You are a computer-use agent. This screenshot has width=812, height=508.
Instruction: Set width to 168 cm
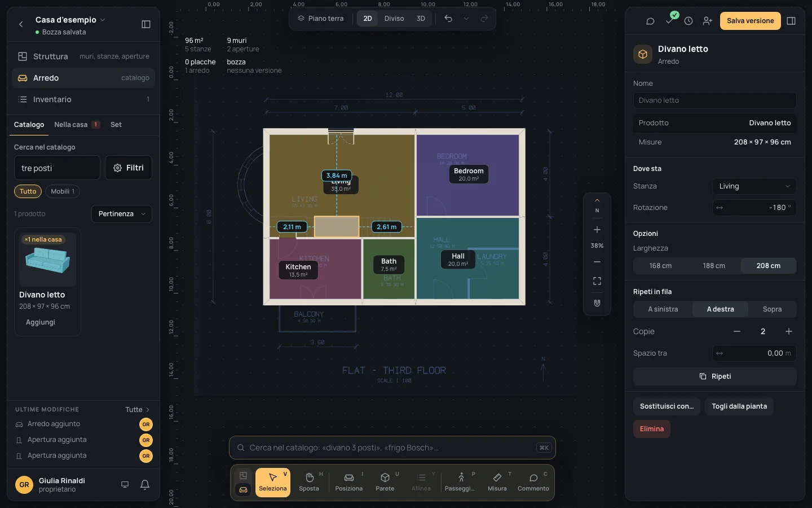pos(660,266)
